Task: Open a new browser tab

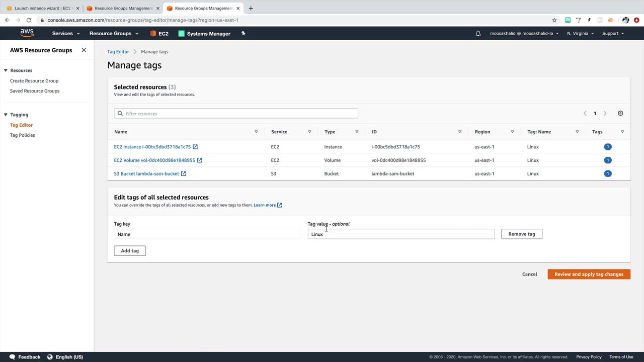Action: point(251,8)
